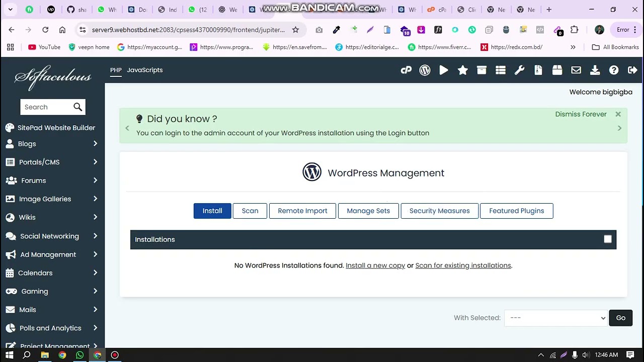644x362 pixels.
Task: Click the play-shaped demos icon in header
Action: 444,70
